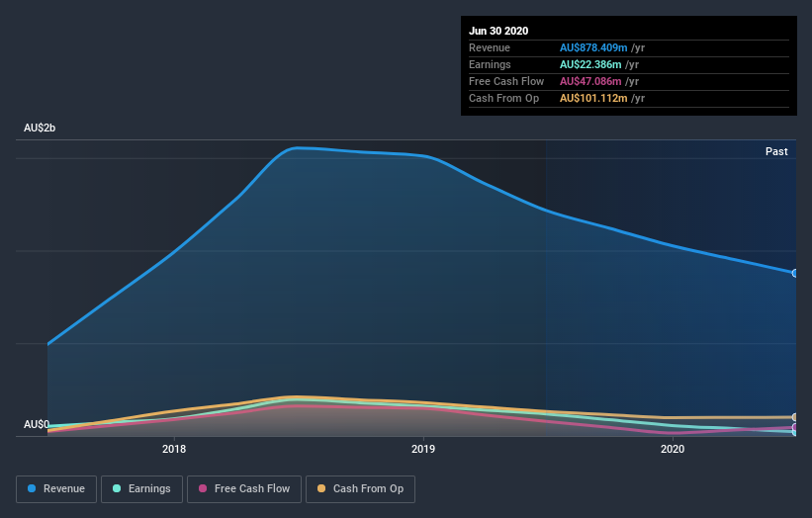Select the 2020 x-axis label

[673, 449]
